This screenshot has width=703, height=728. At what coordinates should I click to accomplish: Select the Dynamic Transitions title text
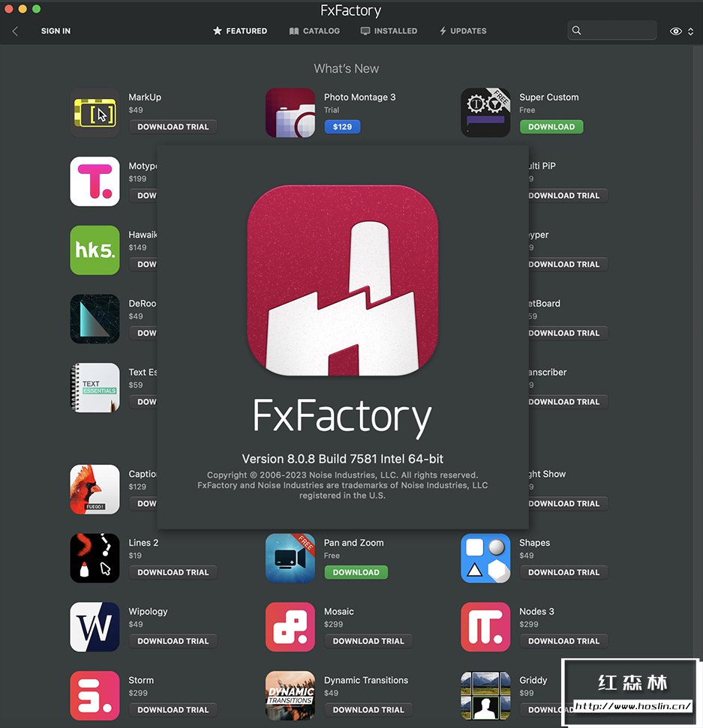pos(365,680)
